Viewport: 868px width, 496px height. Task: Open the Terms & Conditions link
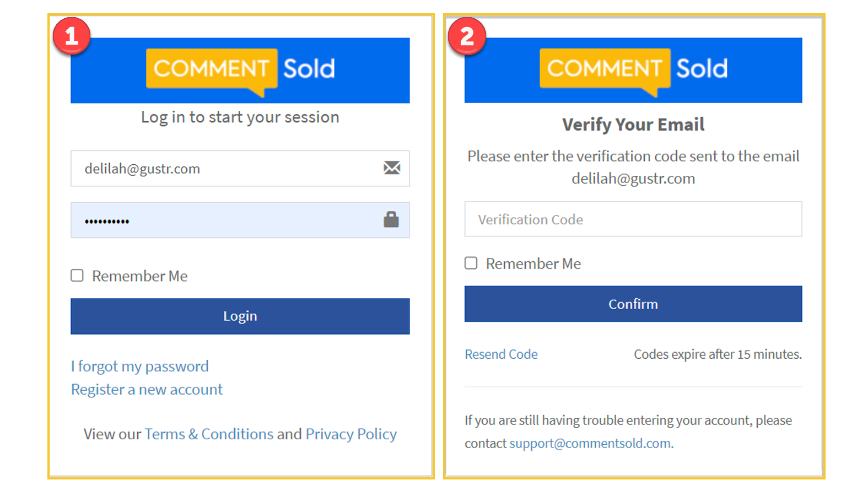209,434
